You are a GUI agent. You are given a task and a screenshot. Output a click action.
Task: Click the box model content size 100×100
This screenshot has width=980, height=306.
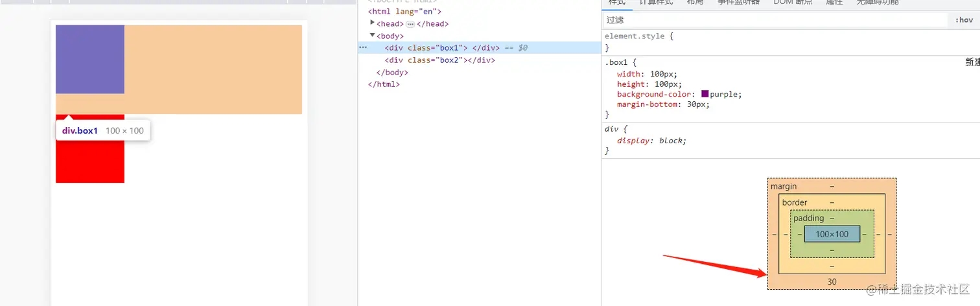(832, 234)
